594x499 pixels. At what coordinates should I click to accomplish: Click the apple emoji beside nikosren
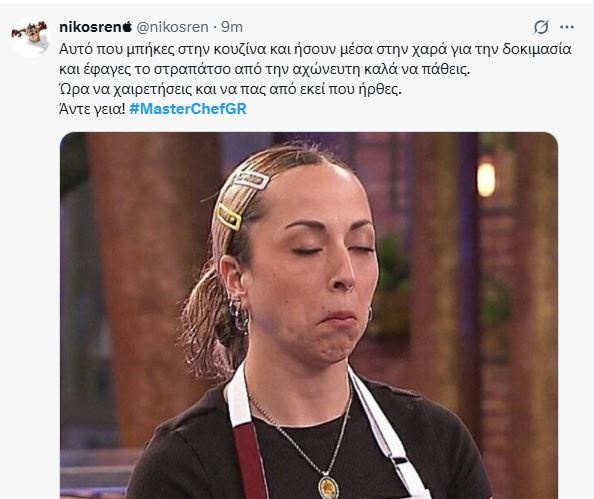[x=127, y=27]
